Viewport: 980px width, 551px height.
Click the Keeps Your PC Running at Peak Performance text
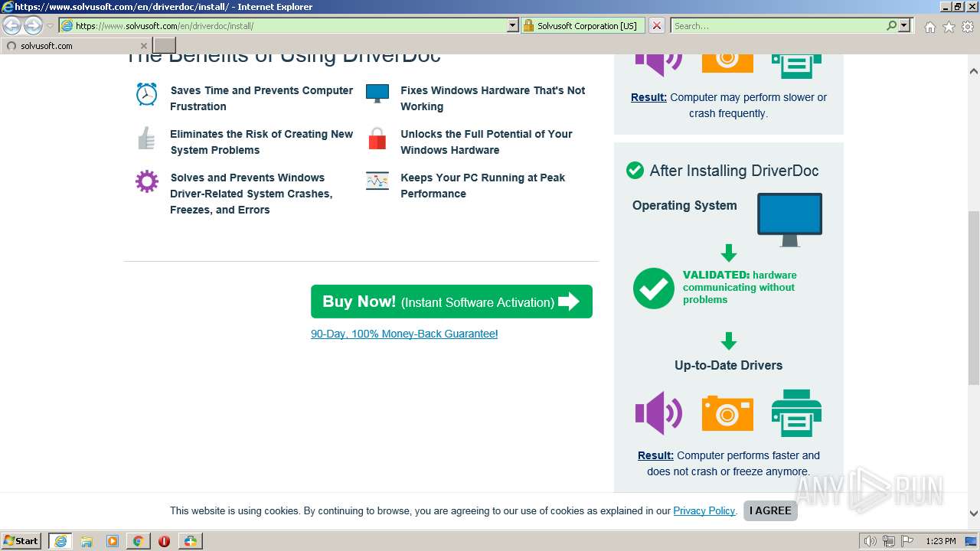pyautogui.click(x=482, y=185)
